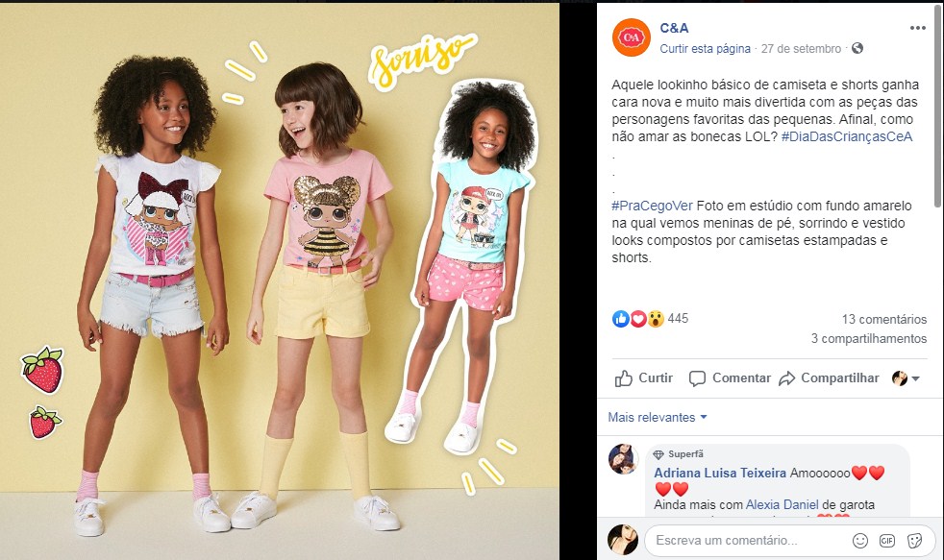Open the profile switcher dropdown arrow

(x=915, y=378)
